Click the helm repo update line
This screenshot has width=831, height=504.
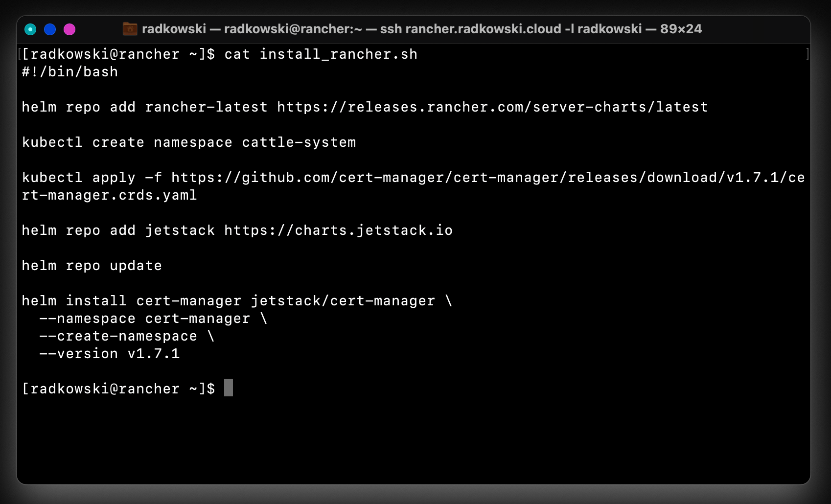coord(92,266)
